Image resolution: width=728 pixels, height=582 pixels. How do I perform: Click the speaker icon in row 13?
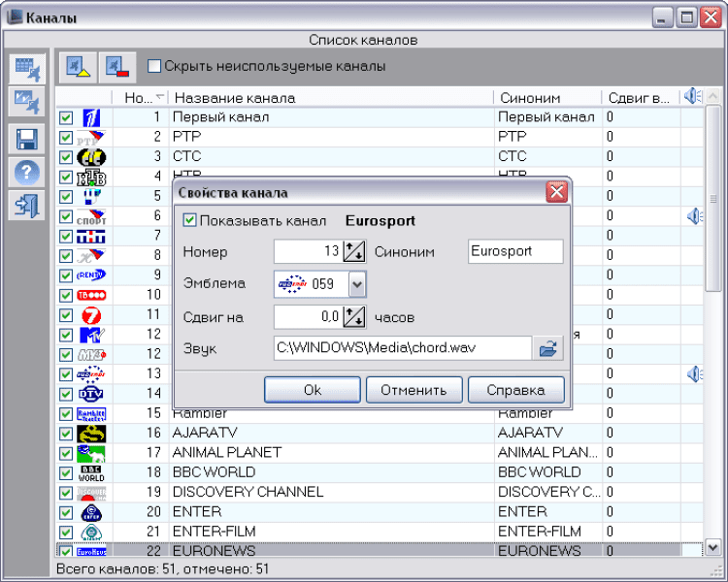point(695,373)
